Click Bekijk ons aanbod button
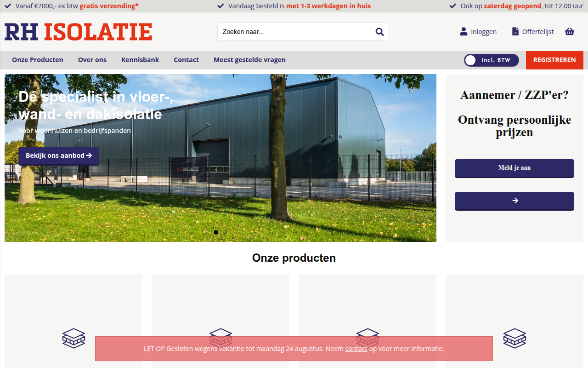The height and width of the screenshot is (368, 588). click(59, 156)
